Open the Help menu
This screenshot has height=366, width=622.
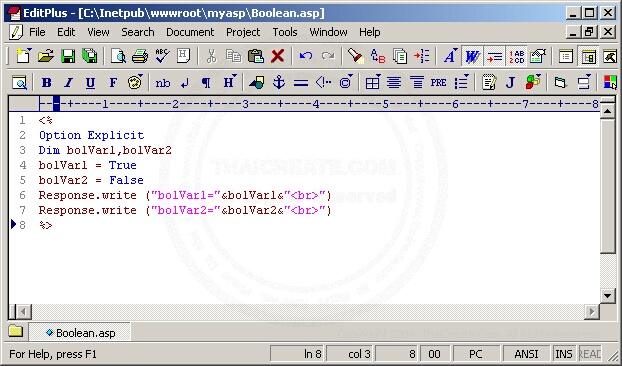tap(369, 32)
